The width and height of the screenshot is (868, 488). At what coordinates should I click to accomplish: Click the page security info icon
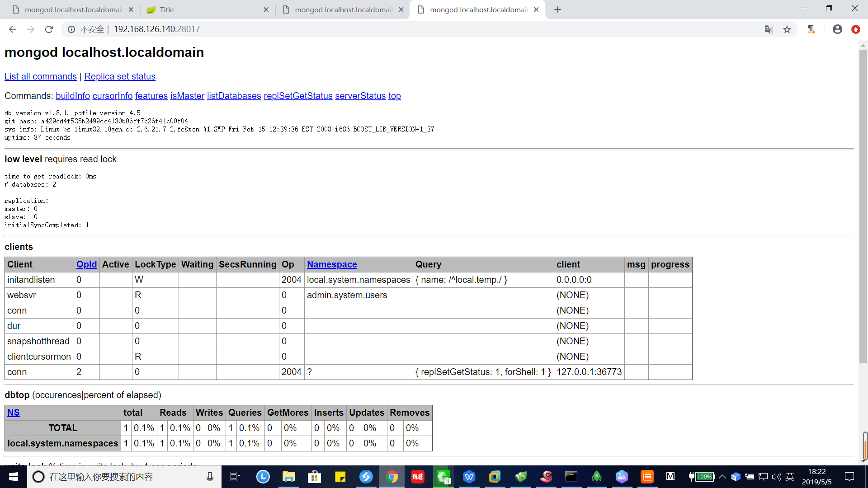(x=71, y=29)
